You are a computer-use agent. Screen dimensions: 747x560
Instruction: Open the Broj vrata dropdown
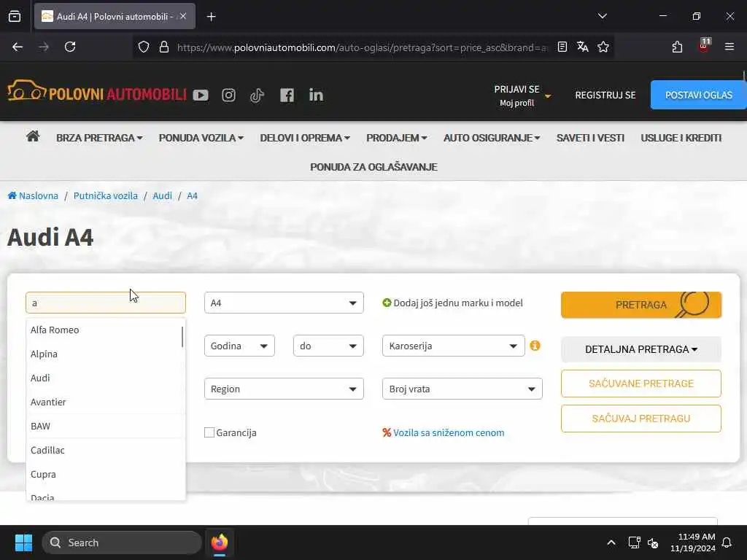[462, 389]
